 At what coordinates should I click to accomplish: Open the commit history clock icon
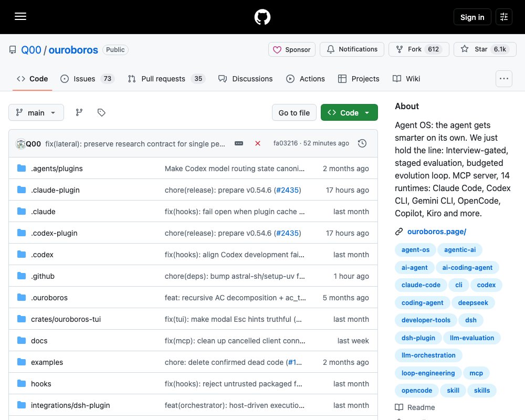coord(362,143)
